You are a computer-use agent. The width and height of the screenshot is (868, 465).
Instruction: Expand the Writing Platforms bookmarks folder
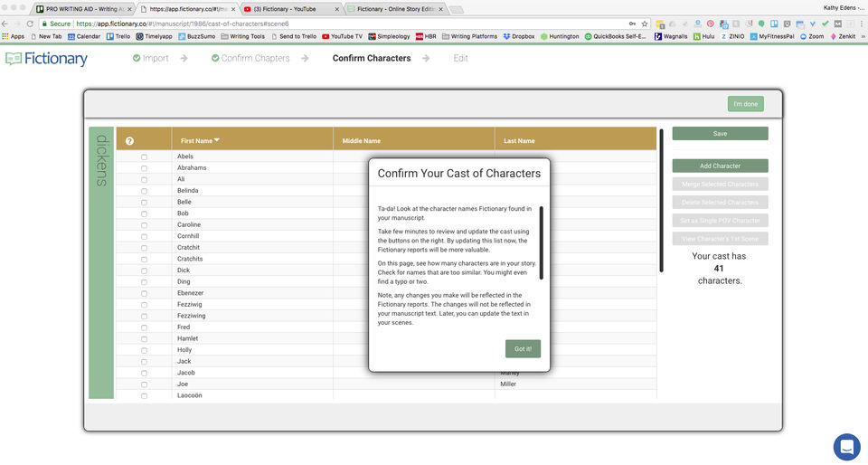pyautogui.click(x=469, y=36)
